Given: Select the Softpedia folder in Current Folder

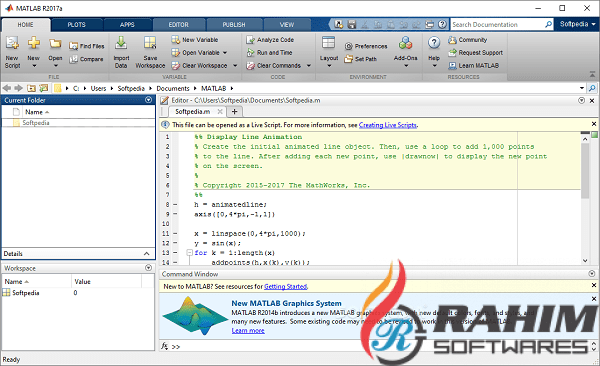Looking at the screenshot, I should click(x=78, y=123).
